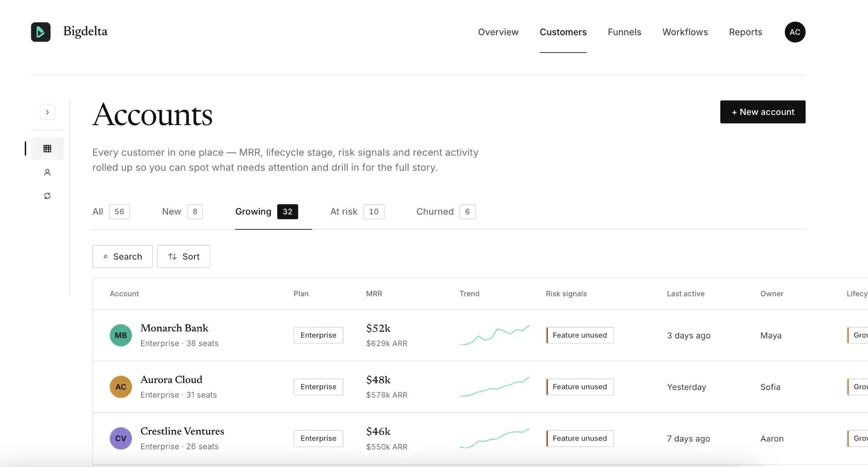The image size is (868, 467).
Task: Open the Search button
Action: (x=123, y=257)
